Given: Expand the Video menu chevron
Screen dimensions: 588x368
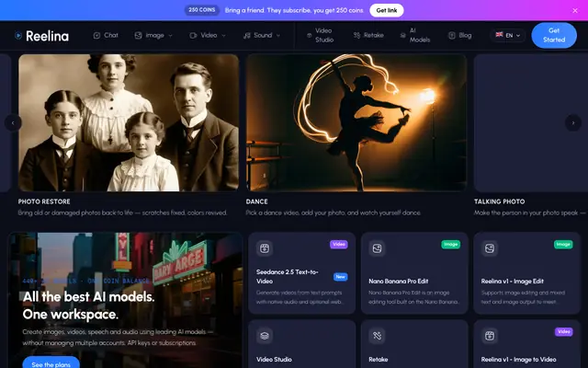Looking at the screenshot, I should (x=223, y=36).
